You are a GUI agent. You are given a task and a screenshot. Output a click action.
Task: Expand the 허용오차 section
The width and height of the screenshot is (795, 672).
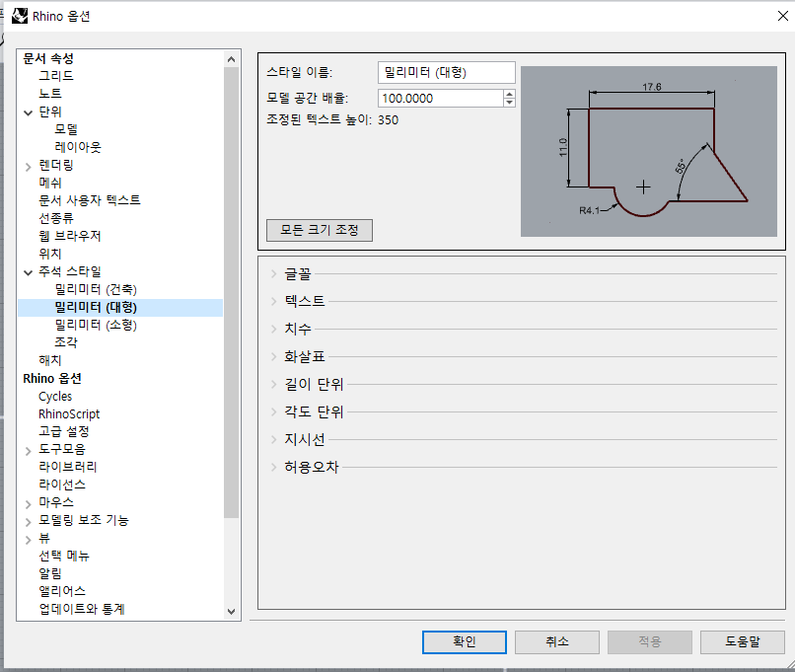(274, 467)
